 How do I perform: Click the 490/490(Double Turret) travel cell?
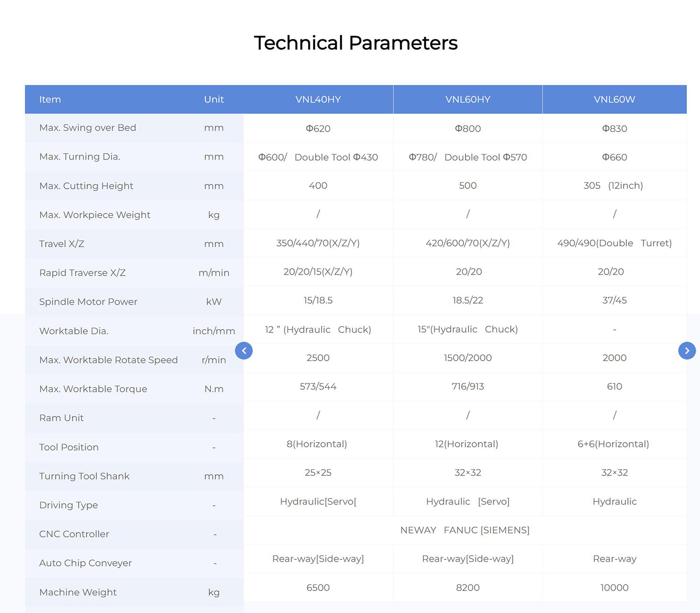pyautogui.click(x=615, y=243)
